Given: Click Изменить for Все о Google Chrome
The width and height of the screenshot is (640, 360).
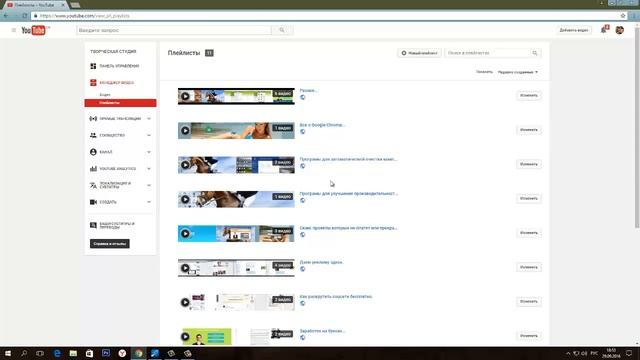Looking at the screenshot, I should tap(529, 130).
